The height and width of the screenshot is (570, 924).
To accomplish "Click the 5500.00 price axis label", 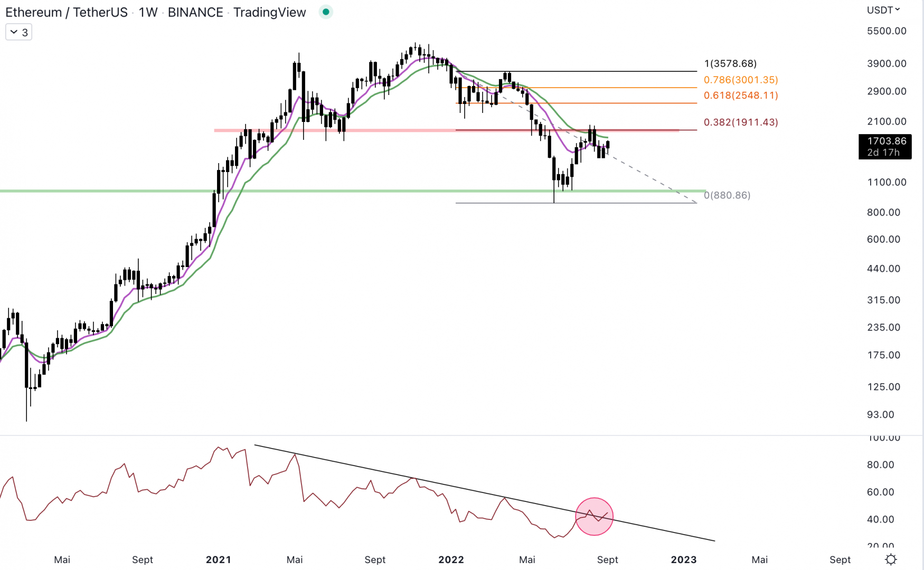I will [x=887, y=31].
